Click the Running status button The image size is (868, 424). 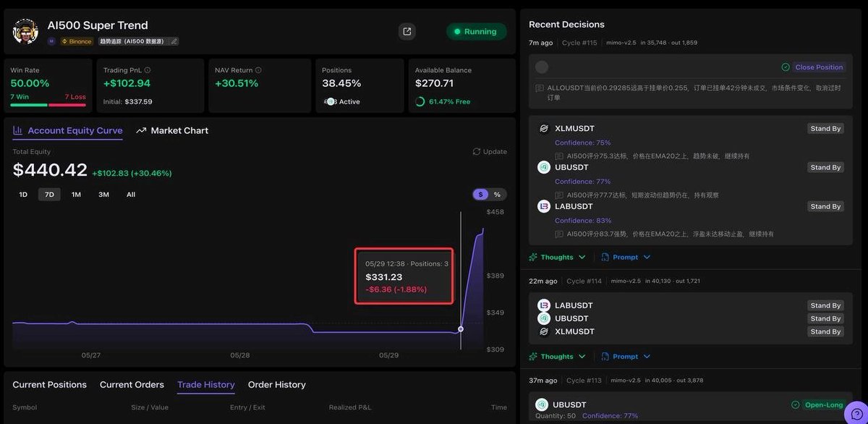pyautogui.click(x=476, y=31)
